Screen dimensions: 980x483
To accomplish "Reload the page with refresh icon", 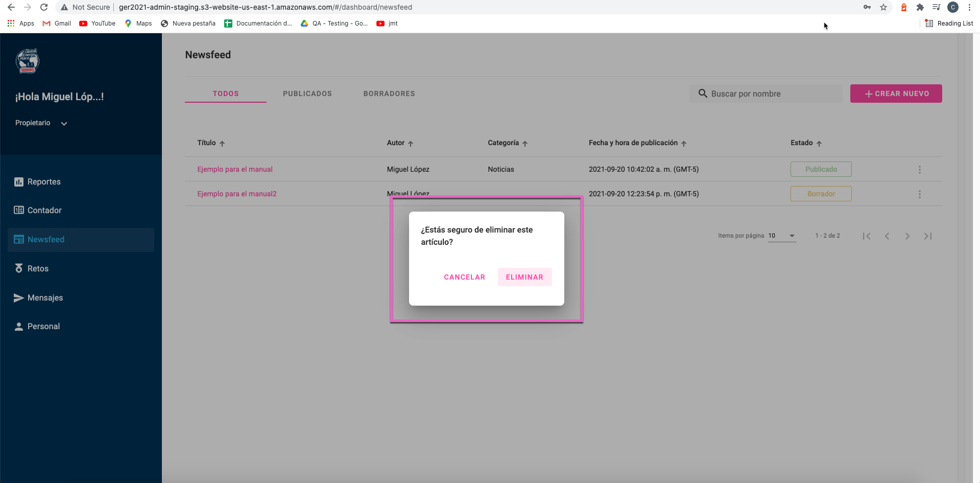I will pos(44,7).
